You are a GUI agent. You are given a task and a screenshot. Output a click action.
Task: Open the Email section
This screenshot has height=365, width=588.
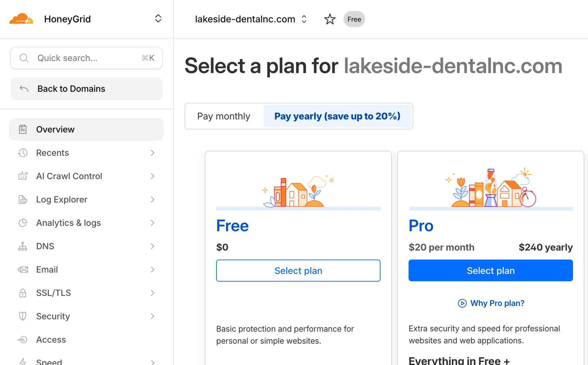pos(47,270)
